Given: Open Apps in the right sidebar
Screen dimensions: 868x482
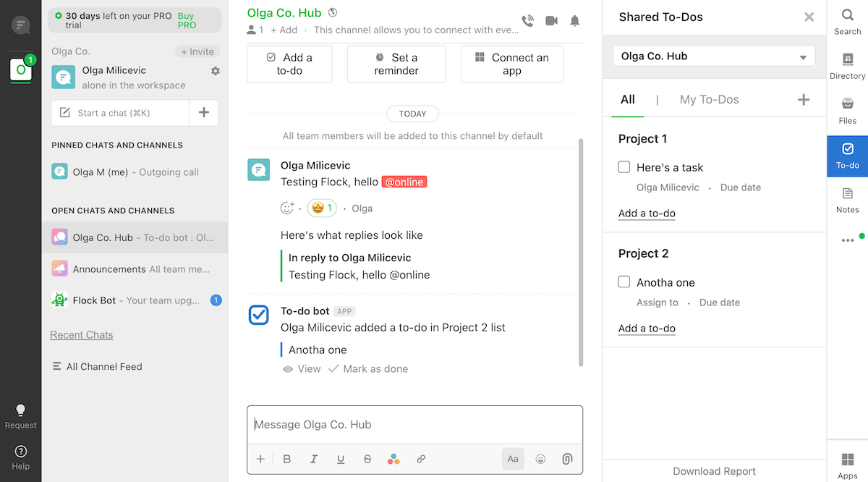Looking at the screenshot, I should (x=848, y=465).
